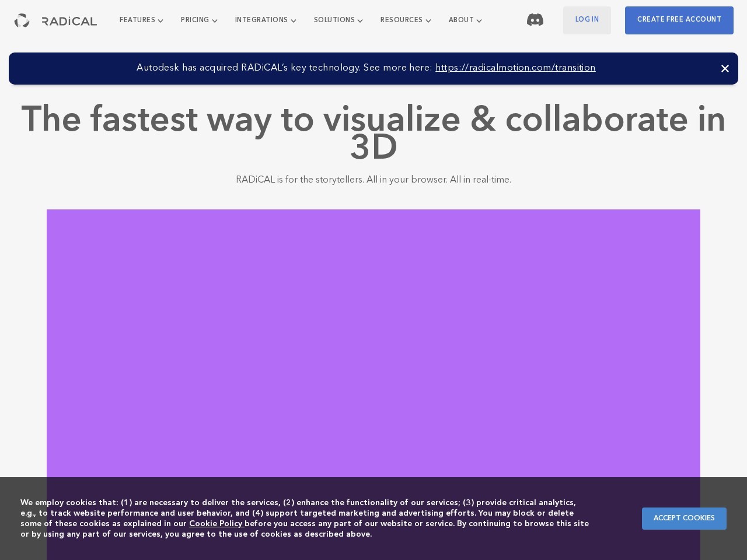This screenshot has height=560, width=747.
Task: Select the About navigation label
Action: coord(461,20)
